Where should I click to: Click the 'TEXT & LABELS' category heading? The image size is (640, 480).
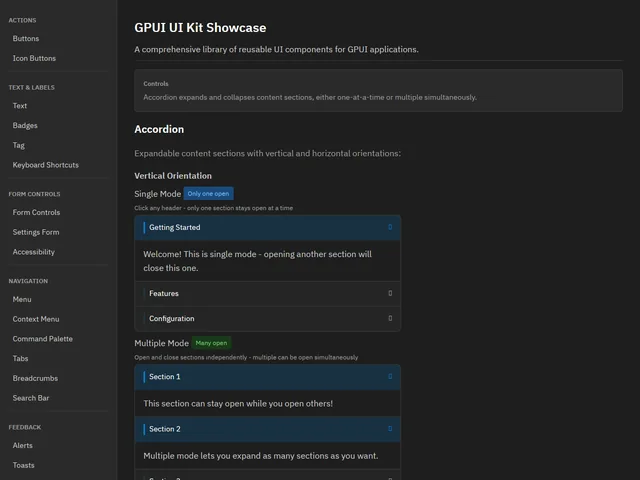tap(31, 87)
